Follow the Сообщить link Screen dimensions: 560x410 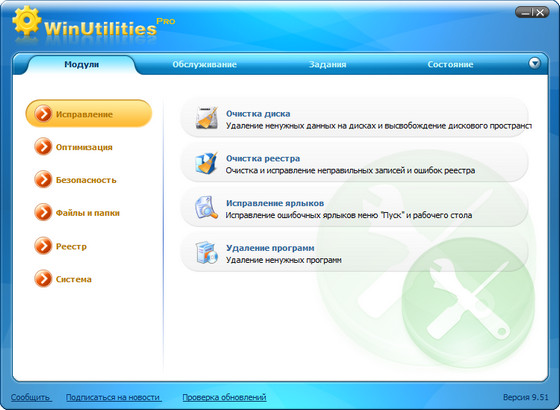(x=30, y=397)
